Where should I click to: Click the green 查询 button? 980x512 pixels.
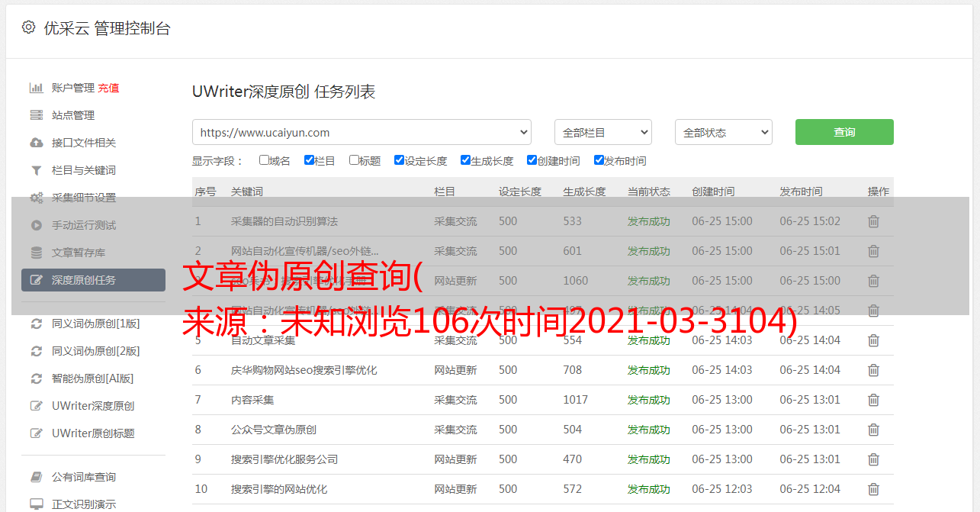point(844,132)
